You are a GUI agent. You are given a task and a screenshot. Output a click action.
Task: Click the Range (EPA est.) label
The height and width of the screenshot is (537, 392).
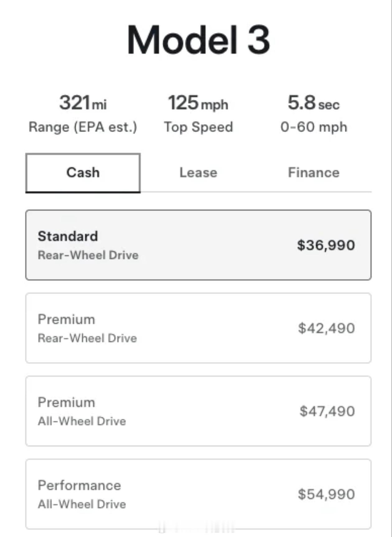[x=83, y=127]
